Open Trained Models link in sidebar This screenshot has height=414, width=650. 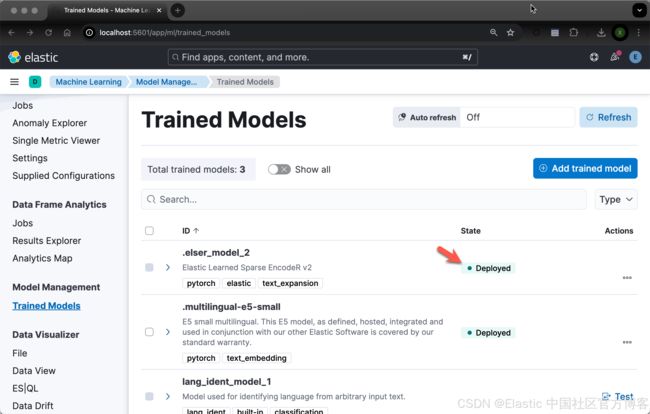pyautogui.click(x=46, y=306)
